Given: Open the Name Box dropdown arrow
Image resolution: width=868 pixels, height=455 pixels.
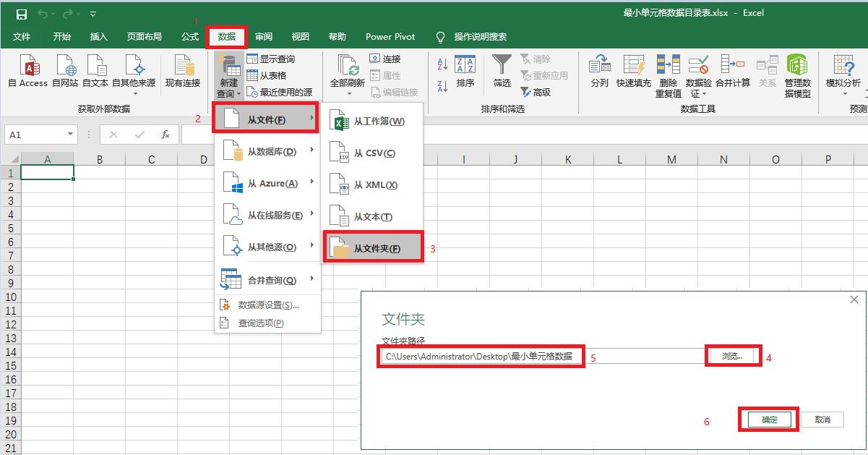Looking at the screenshot, I should (x=69, y=134).
